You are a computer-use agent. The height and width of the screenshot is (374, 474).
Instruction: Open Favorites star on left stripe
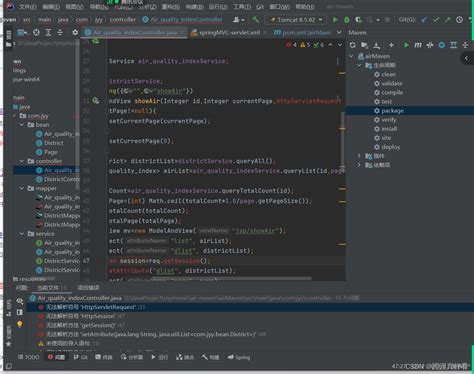[8, 344]
